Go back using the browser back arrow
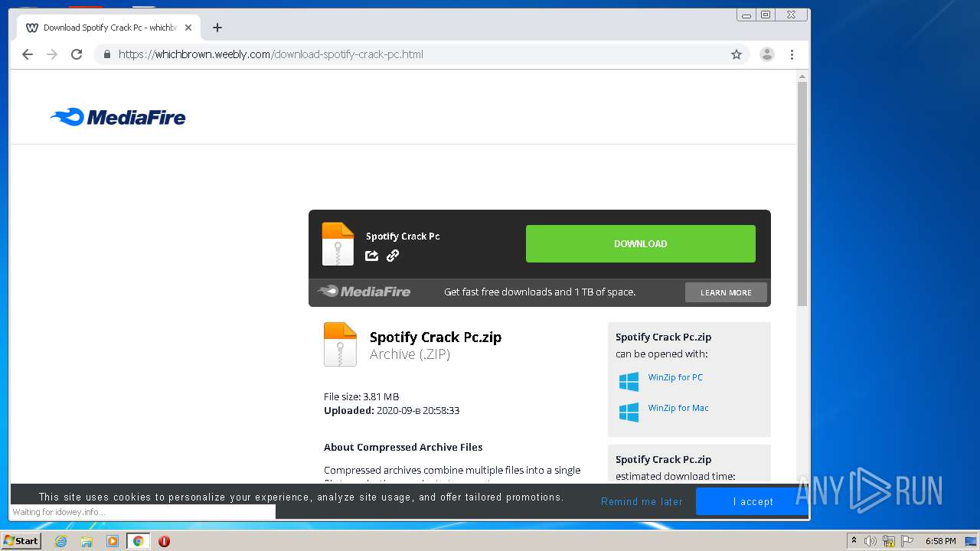The height and width of the screenshot is (551, 980). [x=28, y=54]
